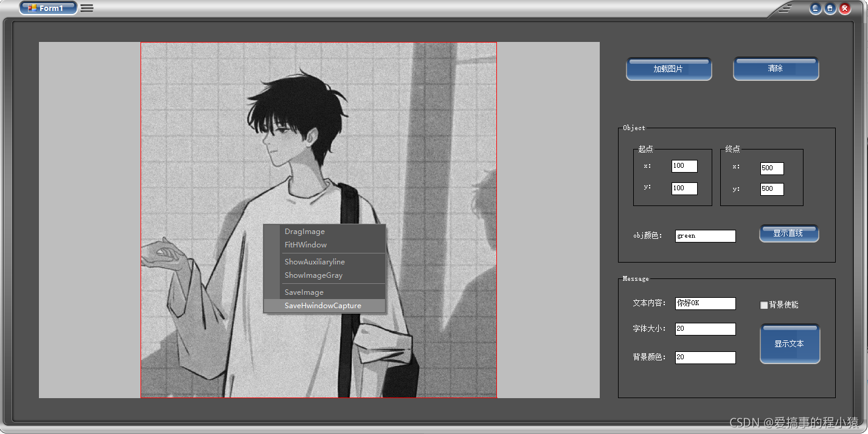Enable the 背景使能 checkbox
The height and width of the screenshot is (434, 868).
[764, 305]
